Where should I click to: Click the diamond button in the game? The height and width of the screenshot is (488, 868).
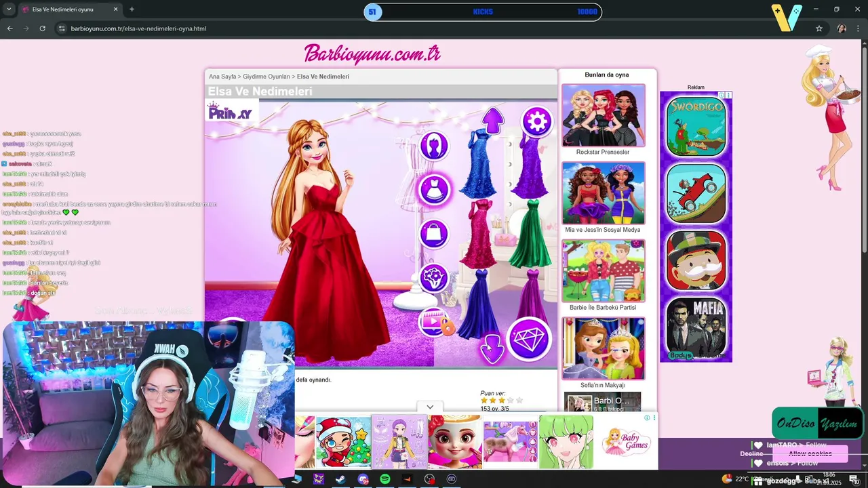pyautogui.click(x=530, y=339)
